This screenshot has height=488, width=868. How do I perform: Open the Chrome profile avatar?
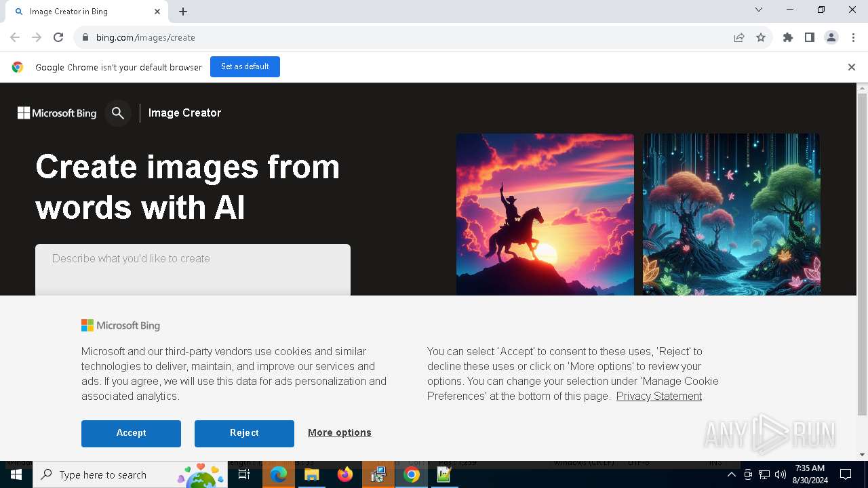831,37
